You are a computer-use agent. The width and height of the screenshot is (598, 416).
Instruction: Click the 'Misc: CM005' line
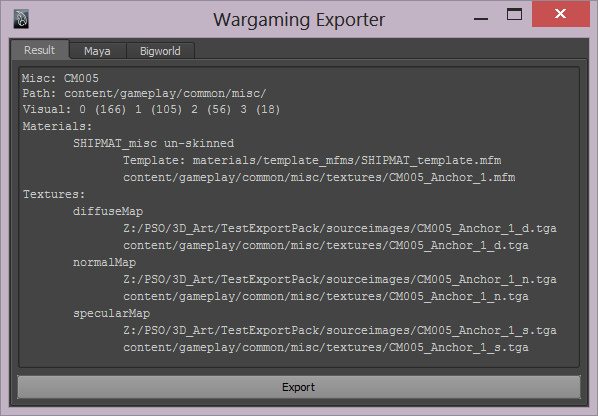click(x=60, y=78)
